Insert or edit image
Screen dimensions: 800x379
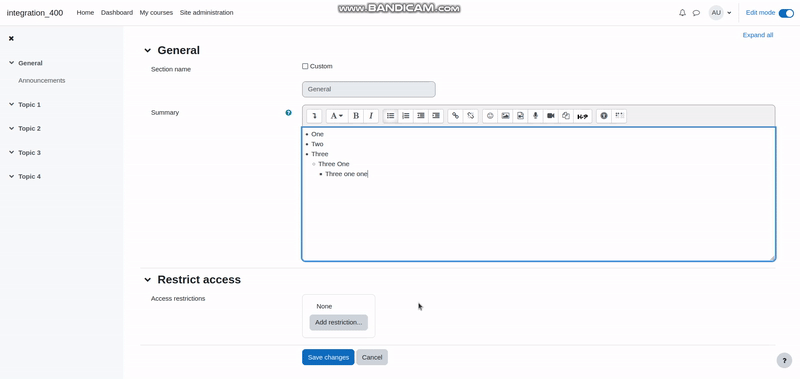coord(505,116)
